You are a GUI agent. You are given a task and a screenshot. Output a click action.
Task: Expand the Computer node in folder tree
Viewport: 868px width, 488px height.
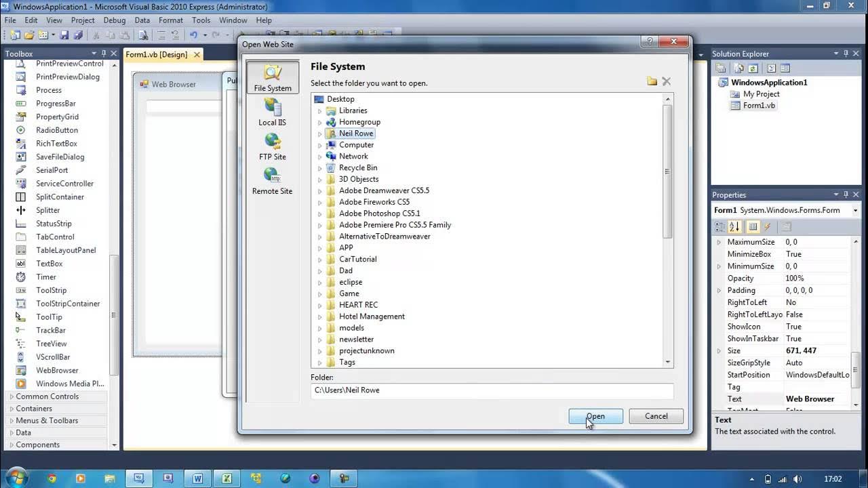(320, 145)
